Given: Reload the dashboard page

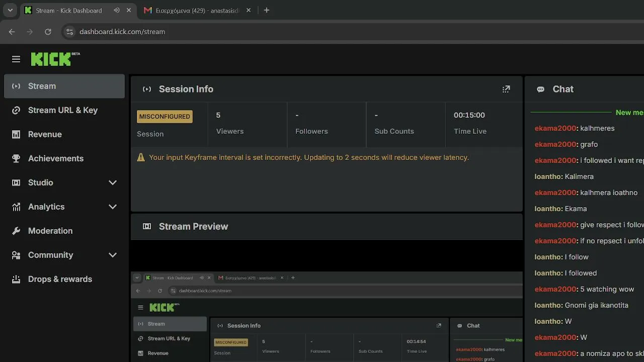Looking at the screenshot, I should point(48,32).
